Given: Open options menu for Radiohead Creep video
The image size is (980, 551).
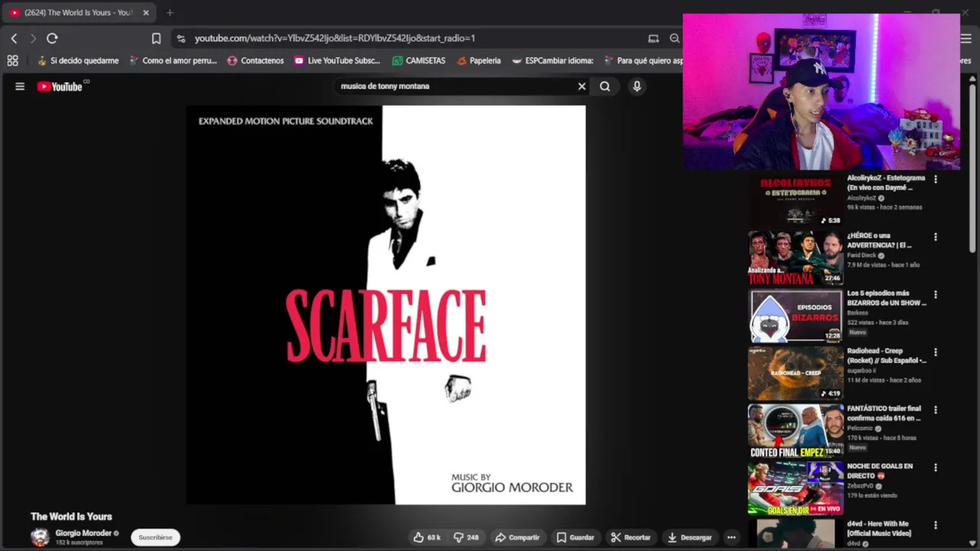Looking at the screenshot, I should click(x=935, y=352).
